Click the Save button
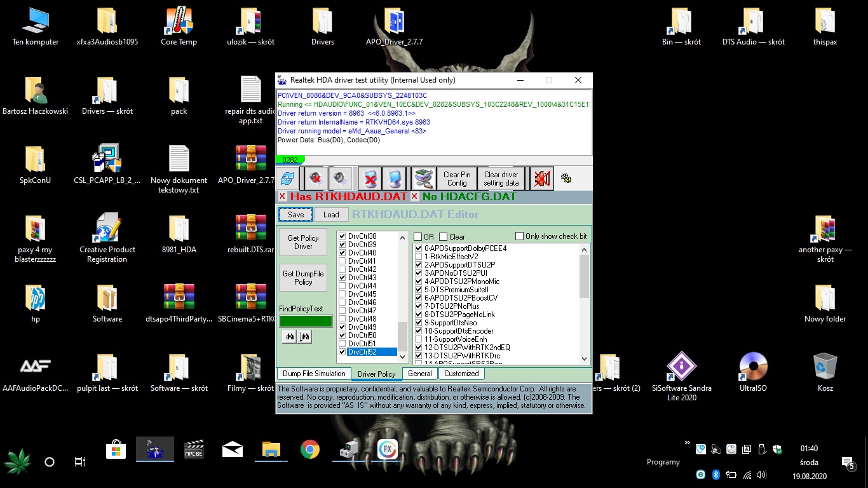 click(x=296, y=215)
